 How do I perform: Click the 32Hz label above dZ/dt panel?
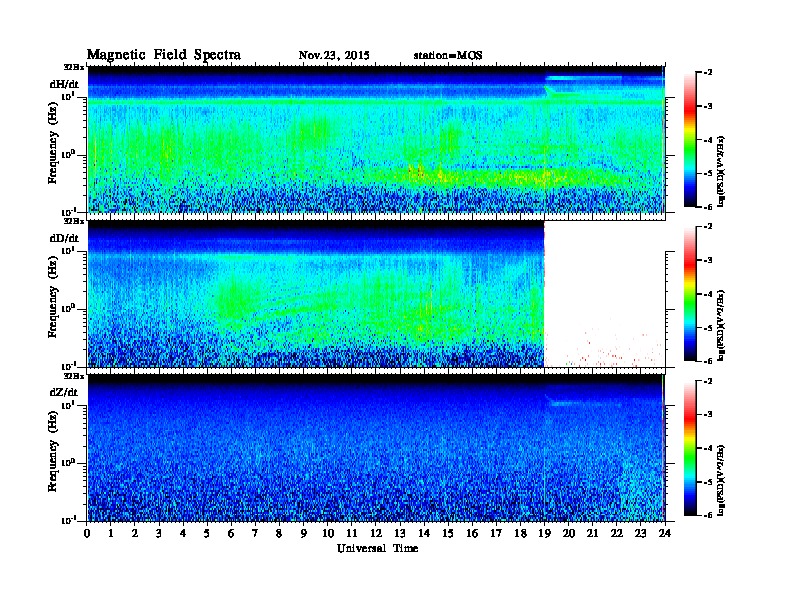(x=74, y=376)
